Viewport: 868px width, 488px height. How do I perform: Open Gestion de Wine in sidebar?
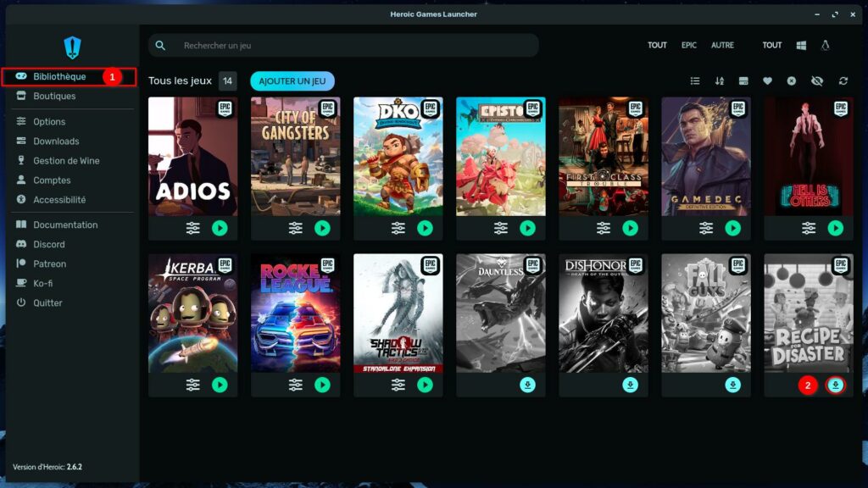point(66,161)
